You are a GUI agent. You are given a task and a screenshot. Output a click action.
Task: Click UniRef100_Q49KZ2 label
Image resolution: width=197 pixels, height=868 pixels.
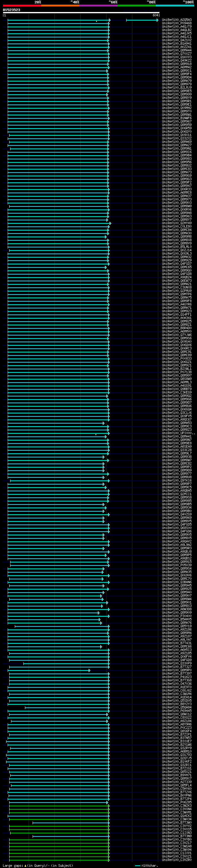coord(177,61)
